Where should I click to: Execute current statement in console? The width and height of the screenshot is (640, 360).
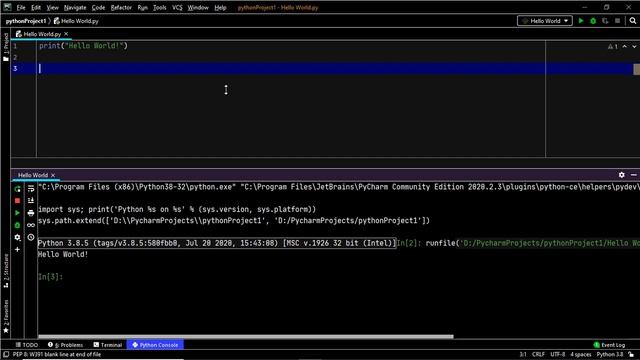17,213
